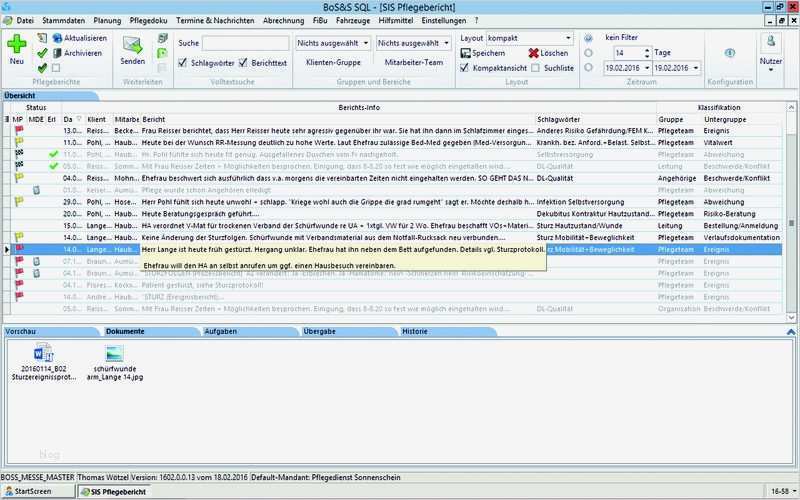Screen dimensions: 800x500
Task: Click MDE device icon in 07.1 Braun row
Action: click(x=36, y=261)
